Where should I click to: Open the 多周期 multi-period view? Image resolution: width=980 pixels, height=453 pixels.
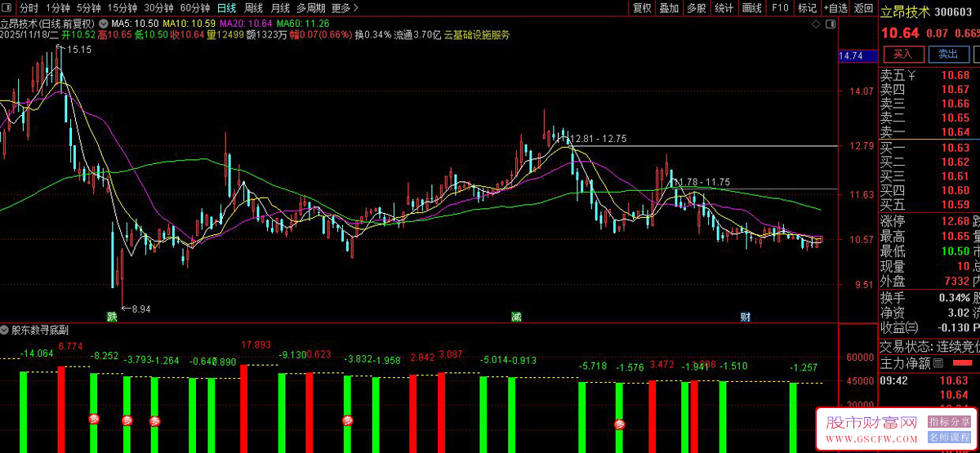[x=310, y=8]
